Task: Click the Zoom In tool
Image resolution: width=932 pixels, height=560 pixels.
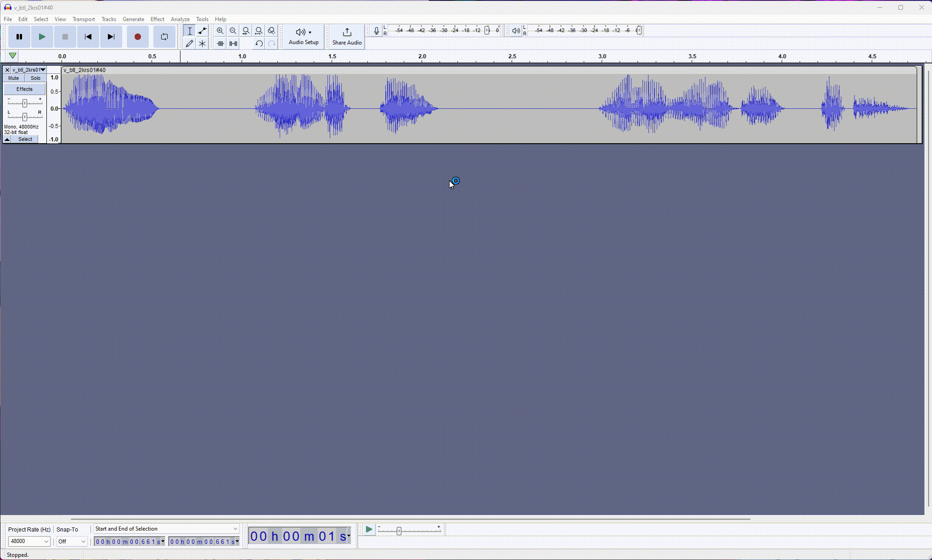Action: [x=219, y=31]
